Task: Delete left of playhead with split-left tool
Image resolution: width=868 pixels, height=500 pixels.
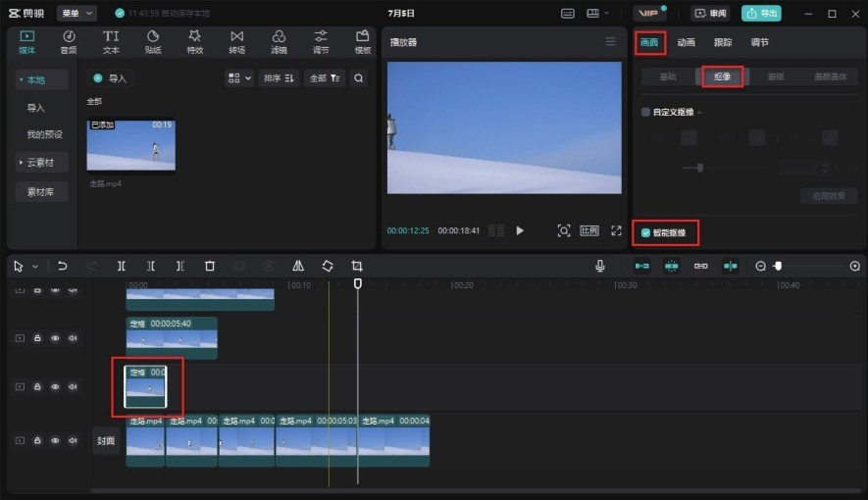Action: pos(151,266)
